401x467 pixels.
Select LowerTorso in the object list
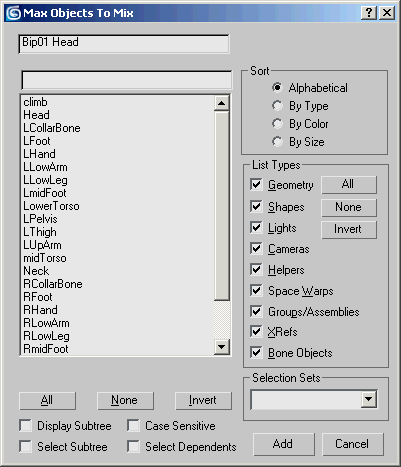click(x=51, y=206)
